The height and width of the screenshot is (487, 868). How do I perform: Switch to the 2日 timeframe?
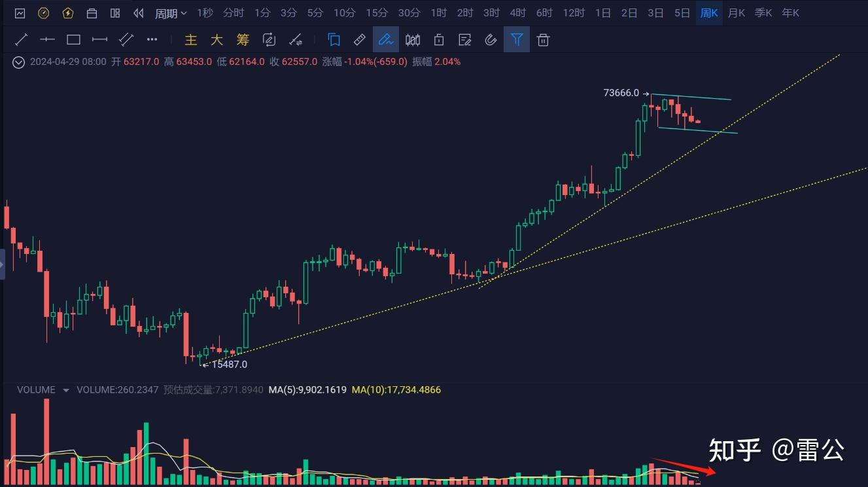pos(629,13)
